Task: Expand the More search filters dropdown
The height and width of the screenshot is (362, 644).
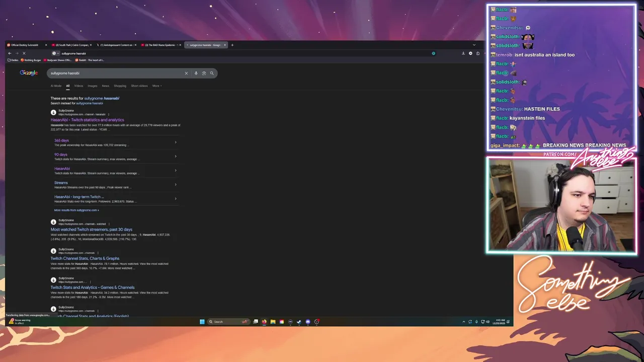Action: pyautogui.click(x=156, y=86)
